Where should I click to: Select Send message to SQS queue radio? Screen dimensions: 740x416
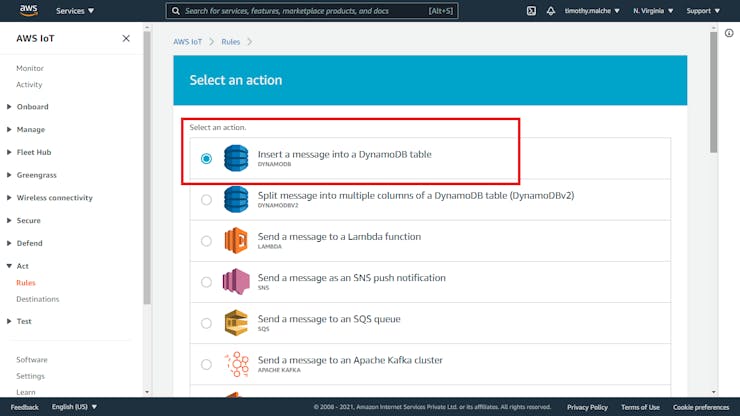[206, 323]
